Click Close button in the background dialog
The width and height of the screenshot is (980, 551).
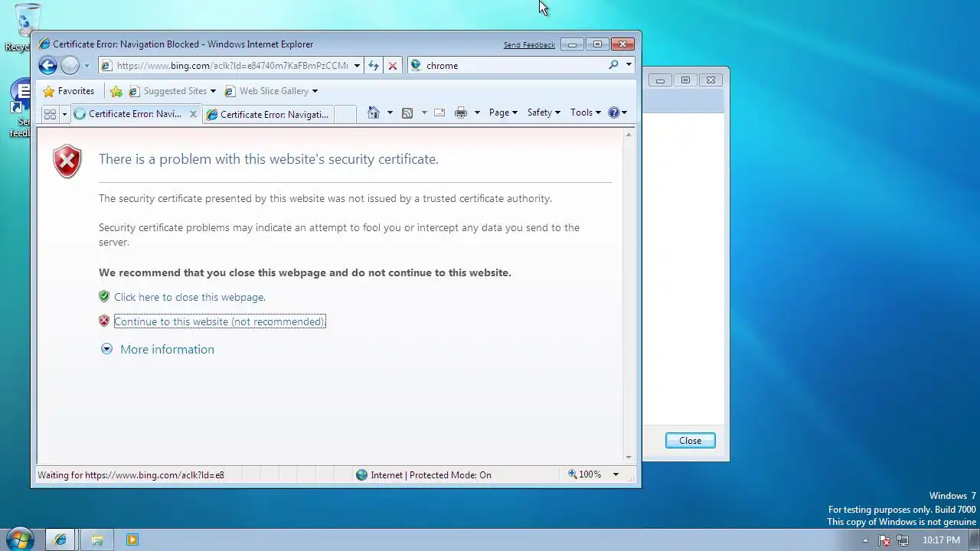[x=690, y=441]
